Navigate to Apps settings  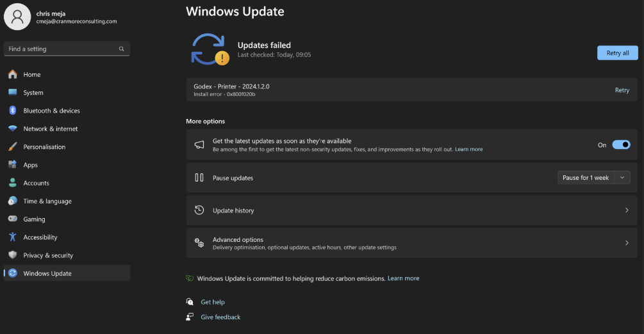point(67,164)
